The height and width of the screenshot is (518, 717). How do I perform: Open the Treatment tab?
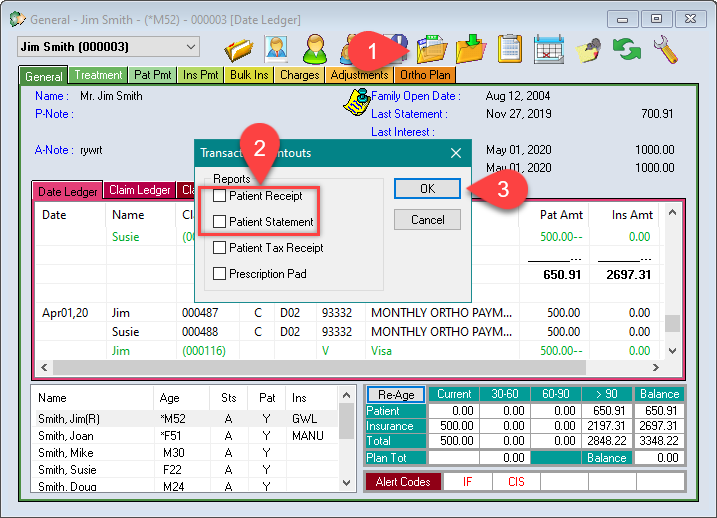tap(98, 75)
